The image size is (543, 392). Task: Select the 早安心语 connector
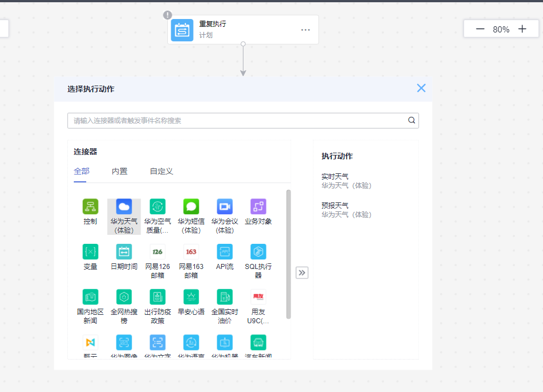[191, 303]
